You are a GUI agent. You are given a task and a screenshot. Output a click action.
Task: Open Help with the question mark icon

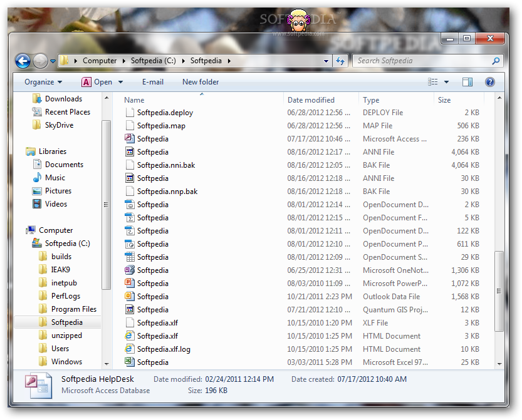pos(489,82)
